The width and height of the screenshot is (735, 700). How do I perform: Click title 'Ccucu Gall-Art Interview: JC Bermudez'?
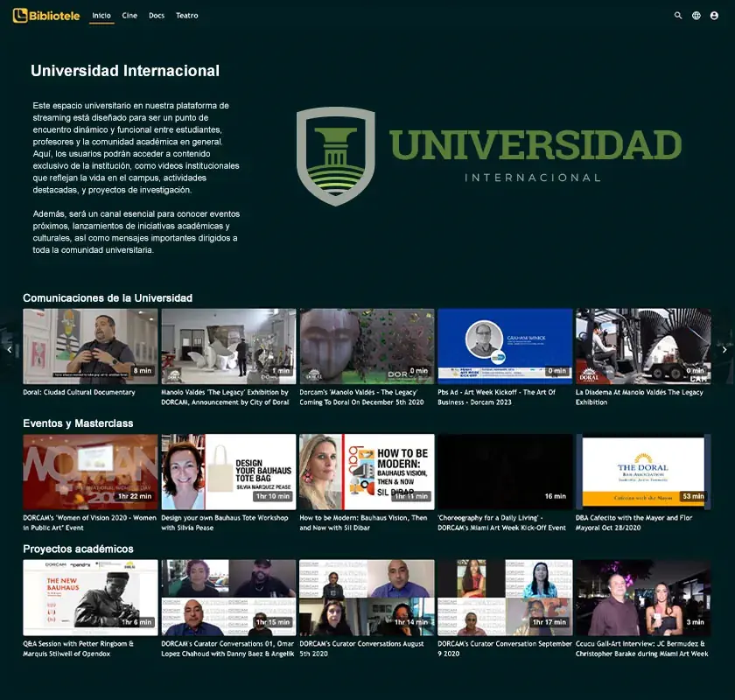click(x=641, y=648)
